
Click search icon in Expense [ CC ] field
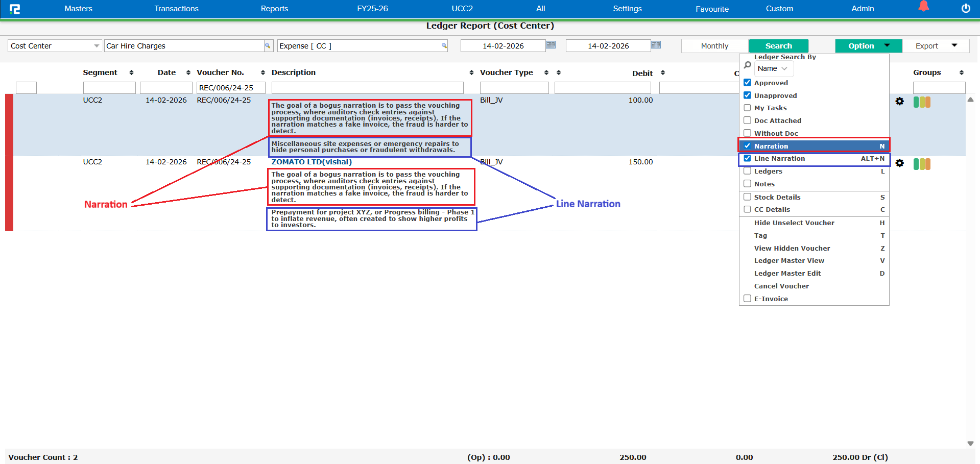tap(444, 46)
